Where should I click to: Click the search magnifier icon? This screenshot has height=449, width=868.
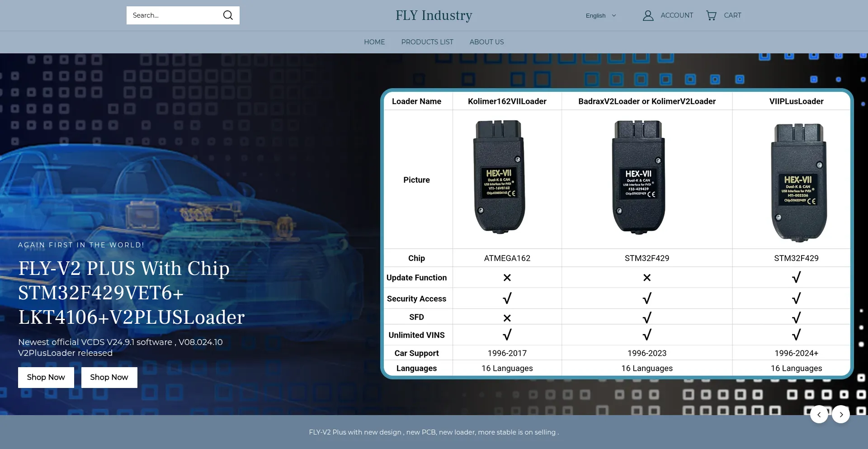pyautogui.click(x=228, y=15)
